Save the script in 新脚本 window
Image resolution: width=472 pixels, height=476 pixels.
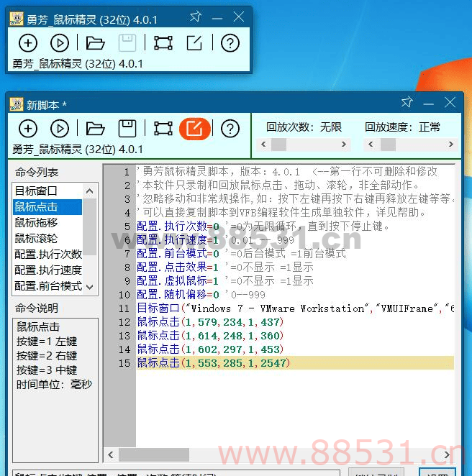pyautogui.click(x=127, y=129)
